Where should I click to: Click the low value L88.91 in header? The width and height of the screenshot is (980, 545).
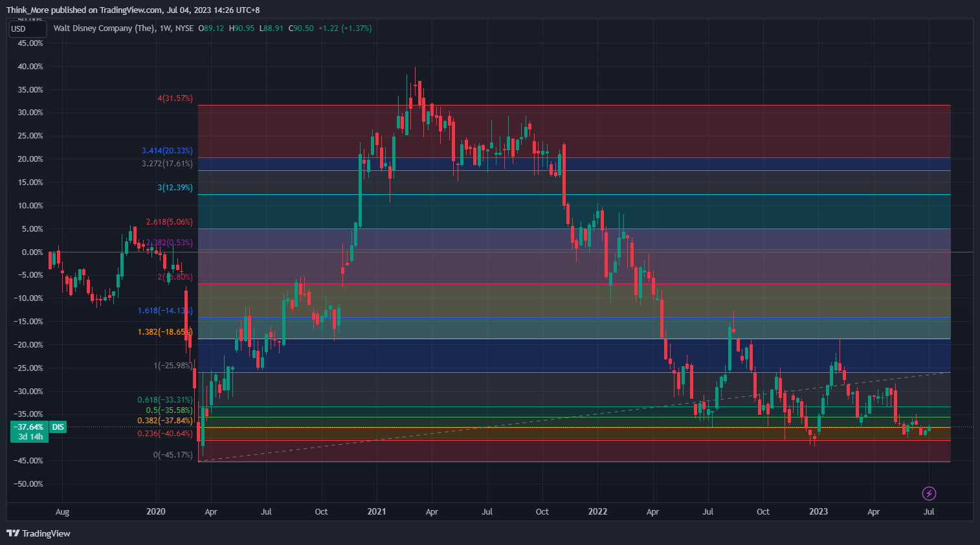(x=271, y=28)
